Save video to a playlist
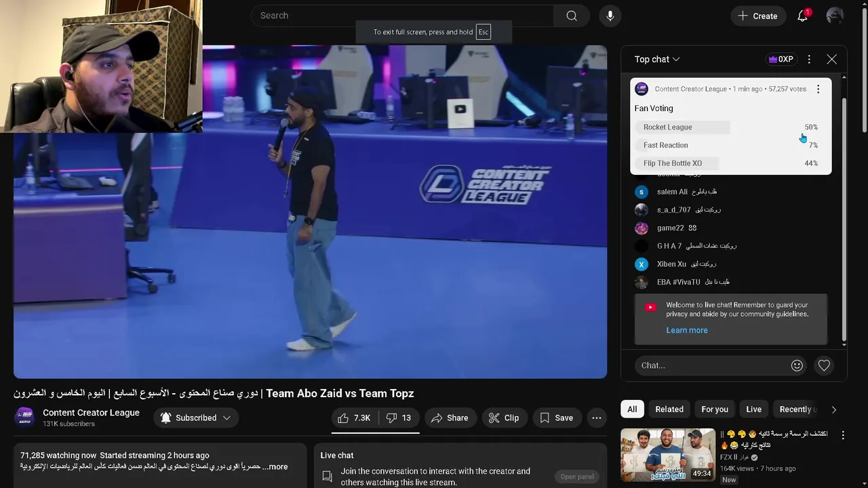The image size is (868, 488). click(556, 418)
